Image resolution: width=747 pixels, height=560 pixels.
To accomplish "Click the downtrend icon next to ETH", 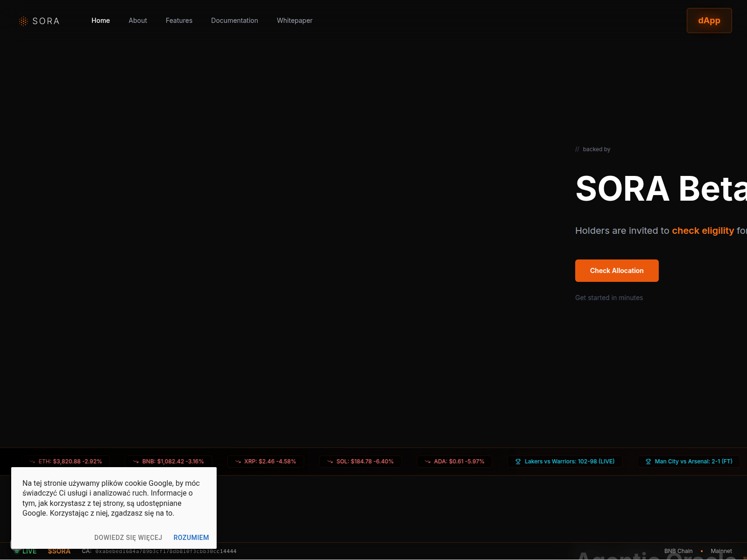I will click(x=32, y=462).
